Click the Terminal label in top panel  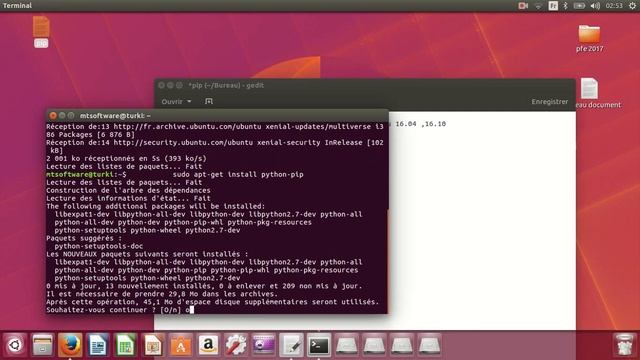click(x=17, y=6)
